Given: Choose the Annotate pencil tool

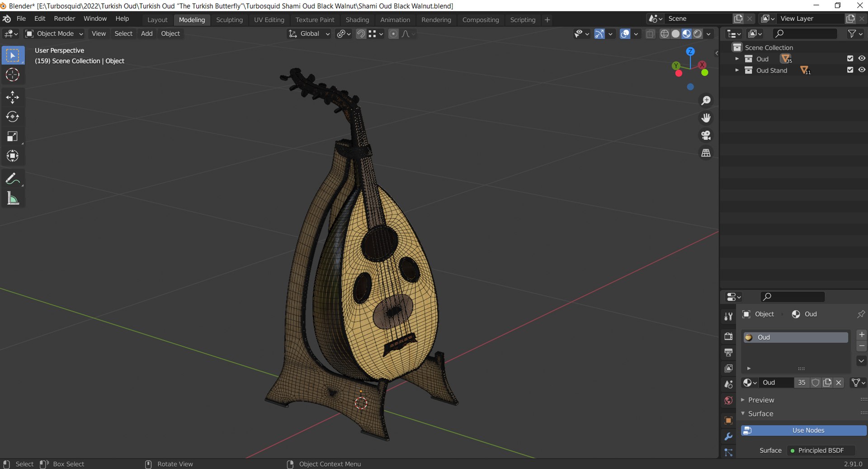Looking at the screenshot, I should [x=13, y=179].
